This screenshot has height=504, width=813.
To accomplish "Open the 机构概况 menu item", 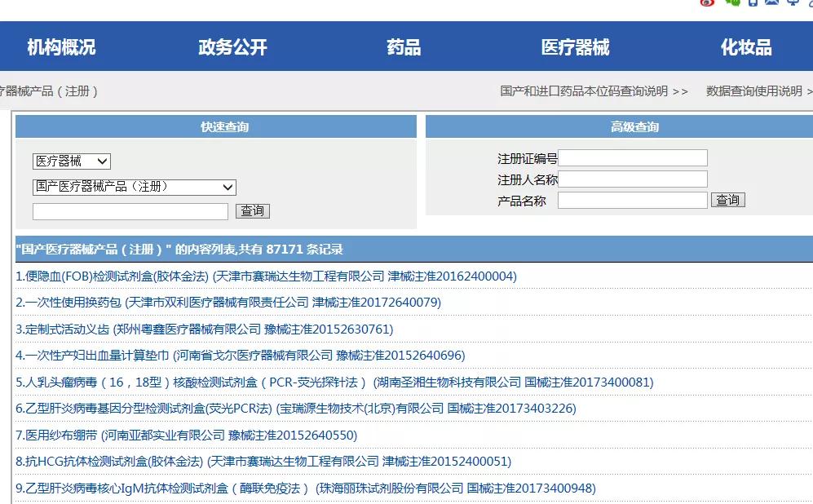I will 62,46.
